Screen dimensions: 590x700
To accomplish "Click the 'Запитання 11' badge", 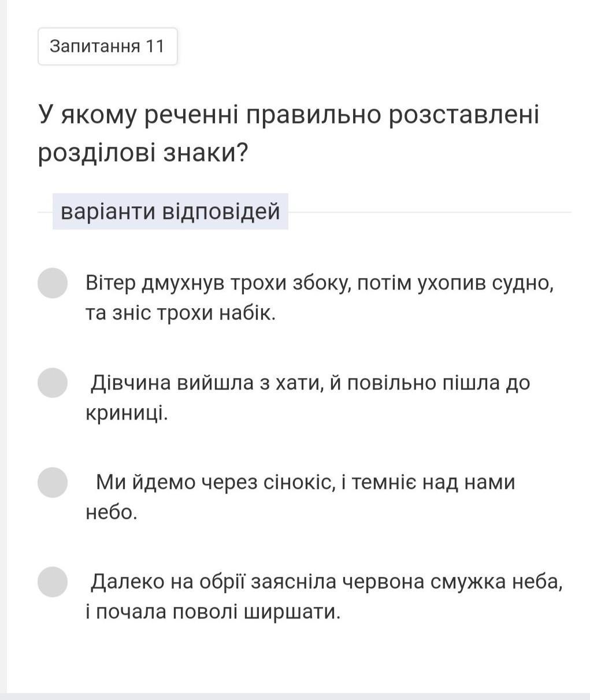I will 107,46.
